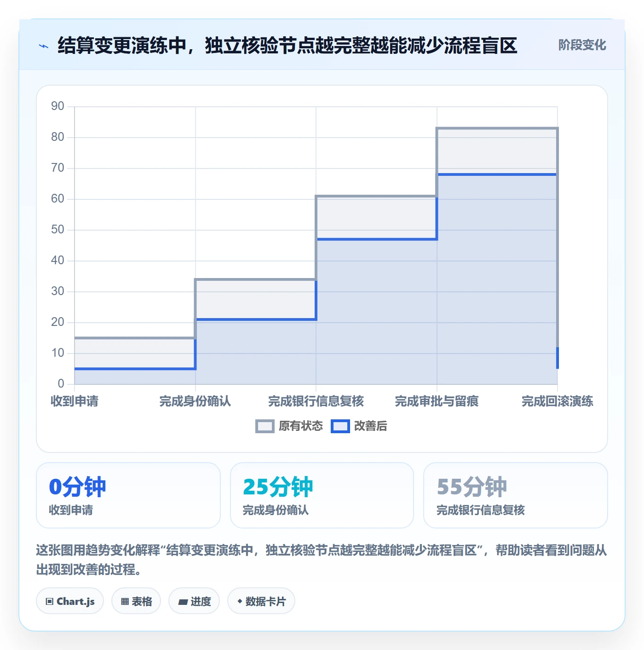Click the 完成审批与留痕 x-axis label
Viewport: 644px width, 650px height.
(437, 401)
